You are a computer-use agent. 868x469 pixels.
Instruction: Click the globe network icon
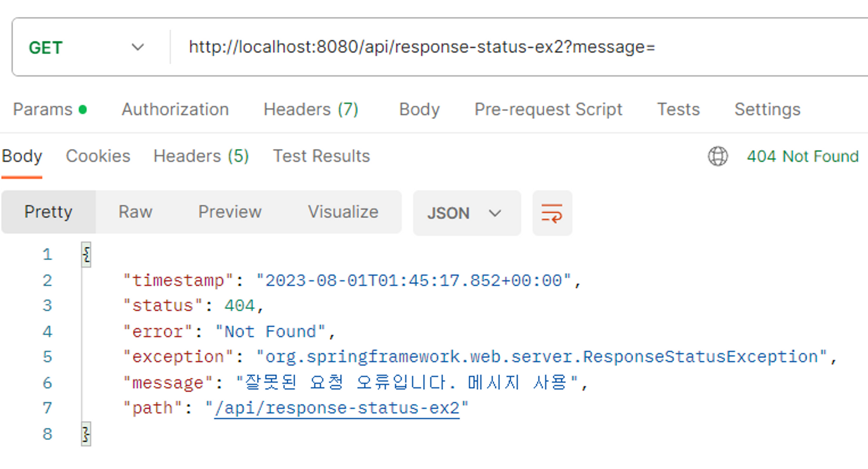pyautogui.click(x=718, y=156)
